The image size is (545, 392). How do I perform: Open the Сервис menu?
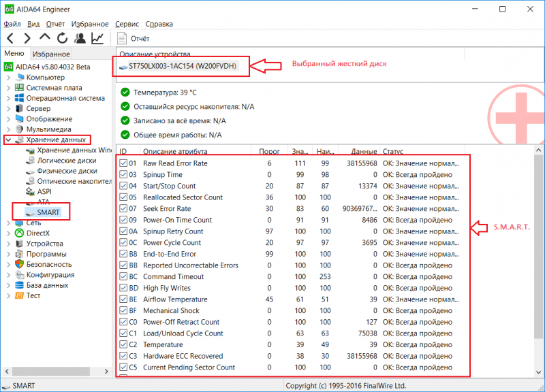pos(127,24)
